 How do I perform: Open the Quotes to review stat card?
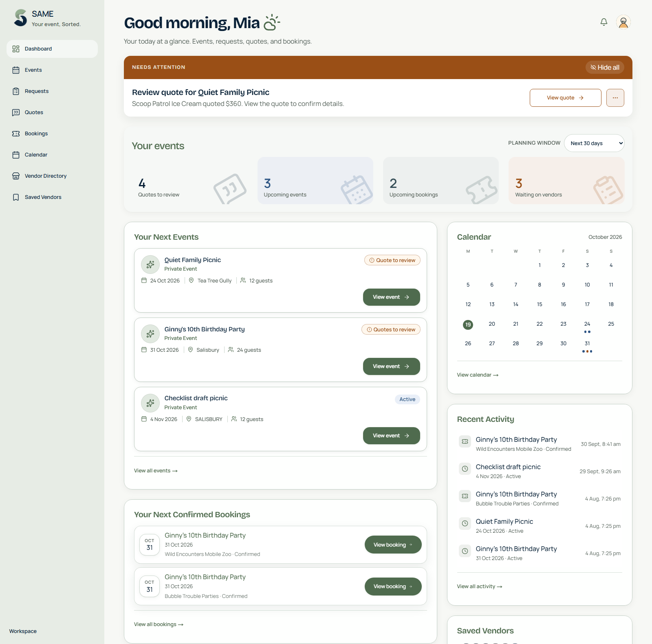pyautogui.click(x=190, y=181)
